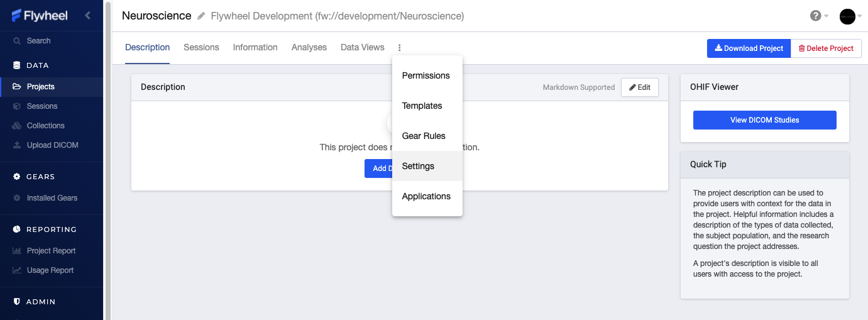Go to Installed Gears in the sidebar

tap(52, 198)
